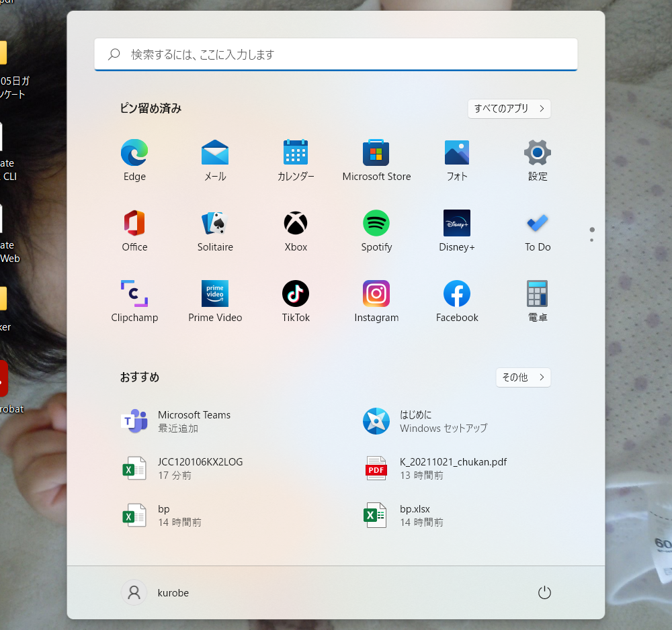Launch the カレンダー app
The image size is (672, 630).
(x=296, y=160)
